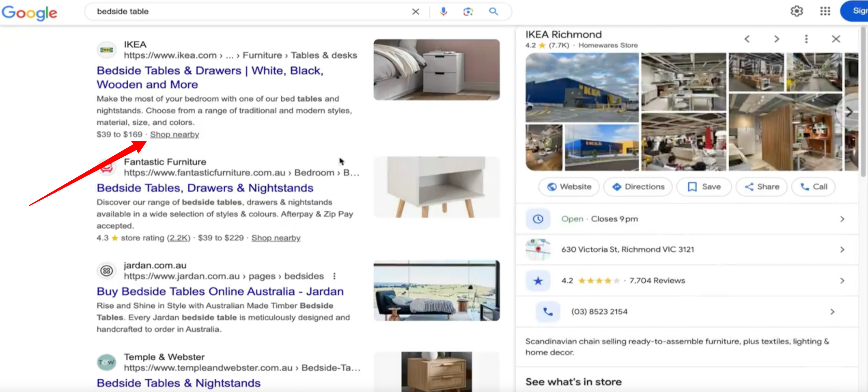This screenshot has width=868, height=392.
Task: Open Fantastic Furniture's 2.2K store rating
Action: [x=180, y=238]
